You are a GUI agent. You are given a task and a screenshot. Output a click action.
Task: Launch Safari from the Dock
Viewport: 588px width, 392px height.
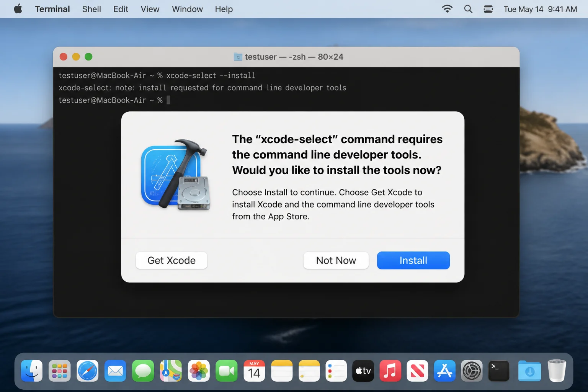87,371
